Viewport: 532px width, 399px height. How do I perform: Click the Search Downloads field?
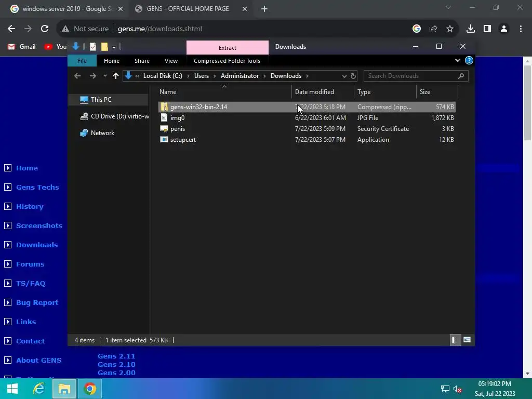click(x=416, y=76)
